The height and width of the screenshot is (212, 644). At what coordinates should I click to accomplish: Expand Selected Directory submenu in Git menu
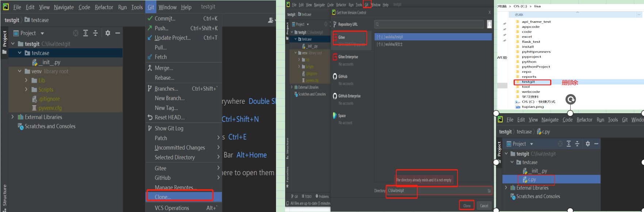pos(218,157)
